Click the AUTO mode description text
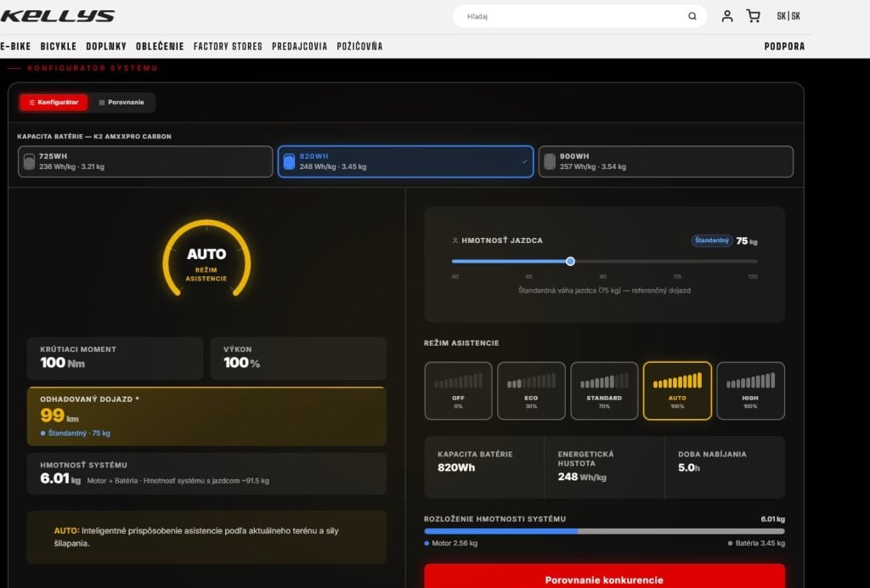Viewport: 870px width, 588px height. pos(196,537)
